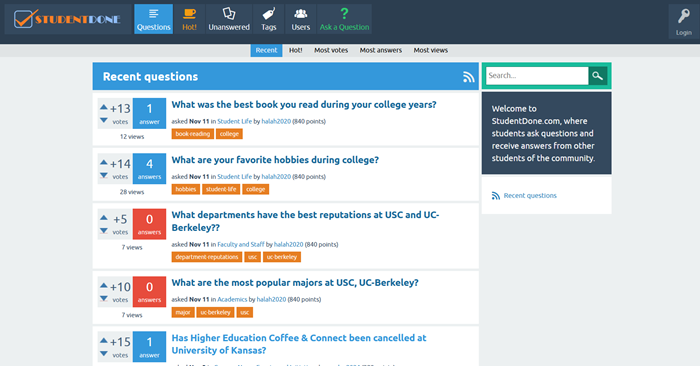Upvote the favorite hobbies question
Viewport: 700px width, 366px height.
coord(104,162)
